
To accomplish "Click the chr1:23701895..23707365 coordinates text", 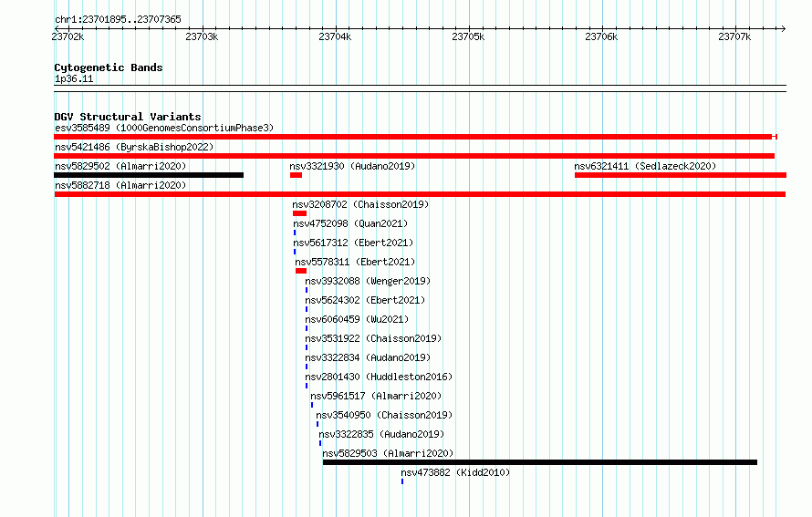I will 118,19.
